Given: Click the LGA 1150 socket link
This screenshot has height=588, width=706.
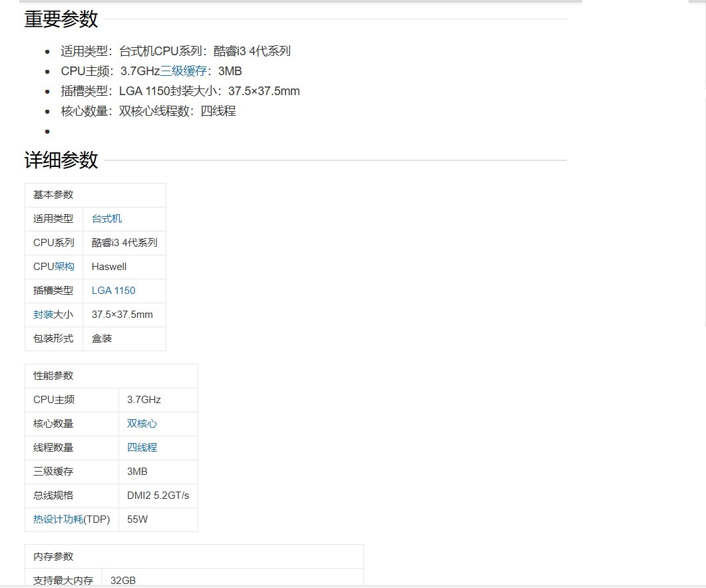Looking at the screenshot, I should click(114, 291).
